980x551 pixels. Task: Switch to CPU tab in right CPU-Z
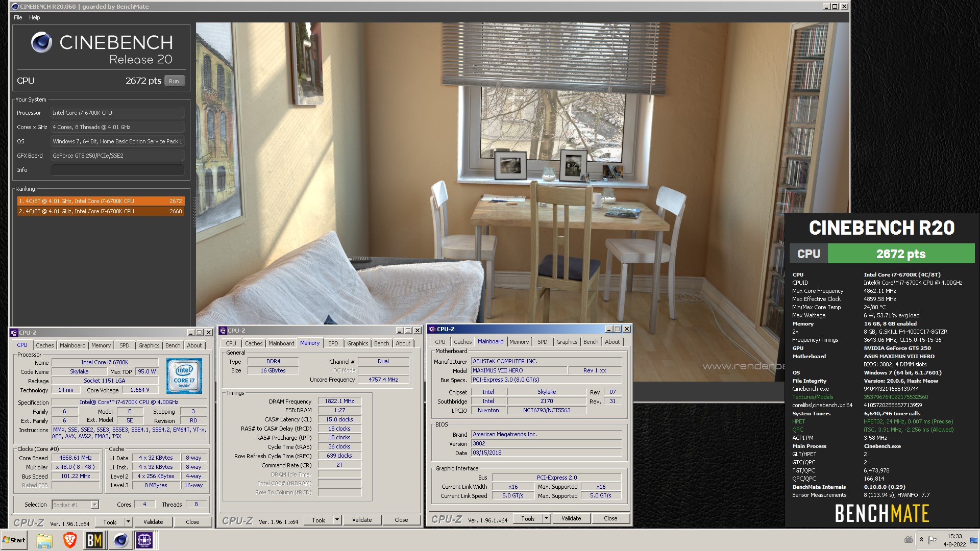coord(440,342)
